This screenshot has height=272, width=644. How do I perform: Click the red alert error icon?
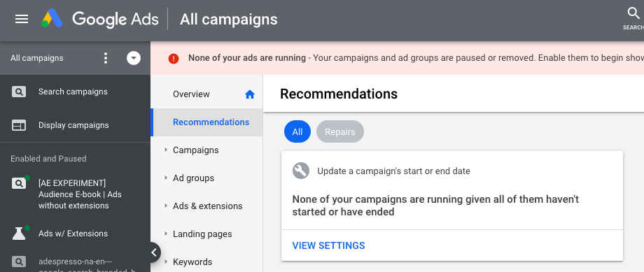174,58
